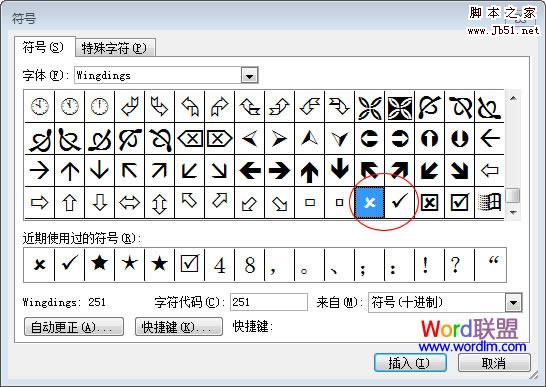The image size is (546, 387).
Task: Click the 插入(I) insert button
Action: [x=410, y=363]
